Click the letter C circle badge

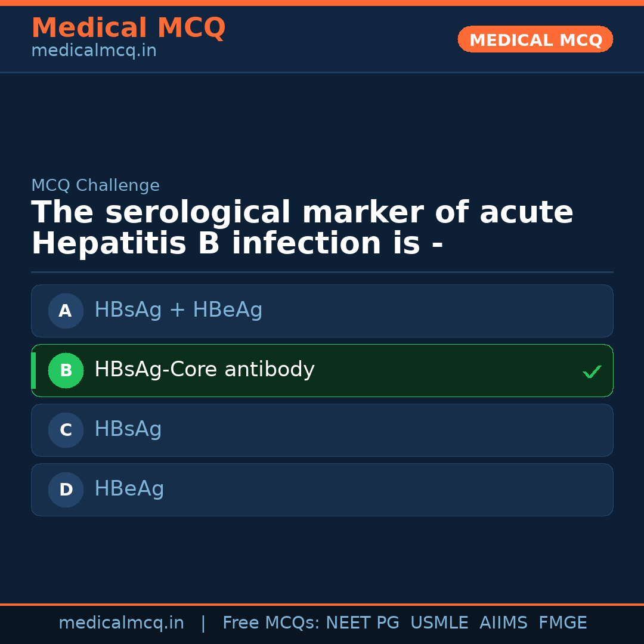point(66,430)
